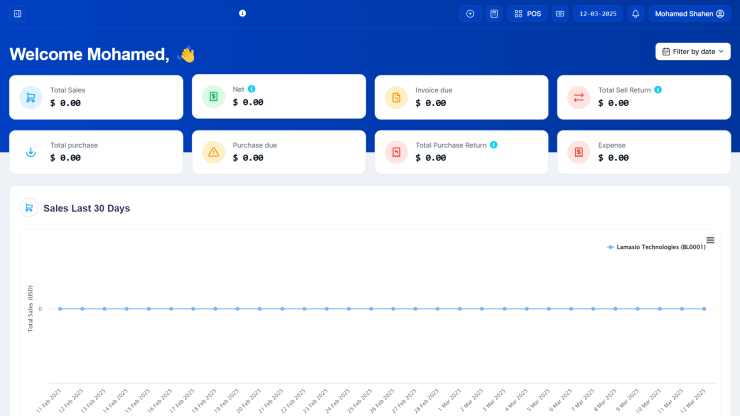Click the Invoice due document icon
This screenshot has width=740, height=416.
click(396, 97)
